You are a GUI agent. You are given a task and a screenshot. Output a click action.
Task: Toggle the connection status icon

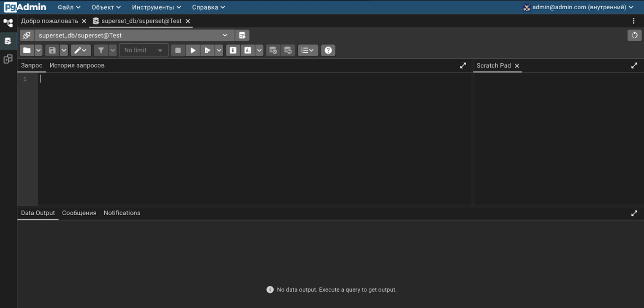(x=27, y=35)
